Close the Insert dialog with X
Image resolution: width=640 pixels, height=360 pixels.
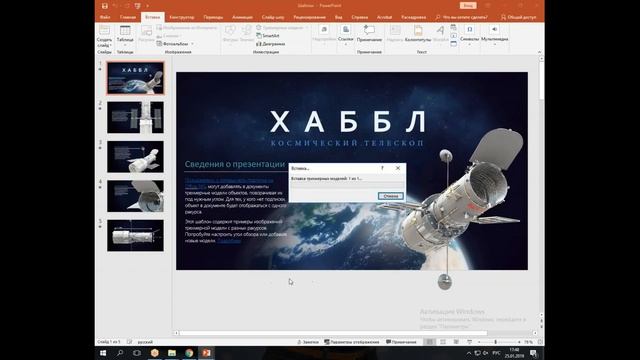(398, 168)
